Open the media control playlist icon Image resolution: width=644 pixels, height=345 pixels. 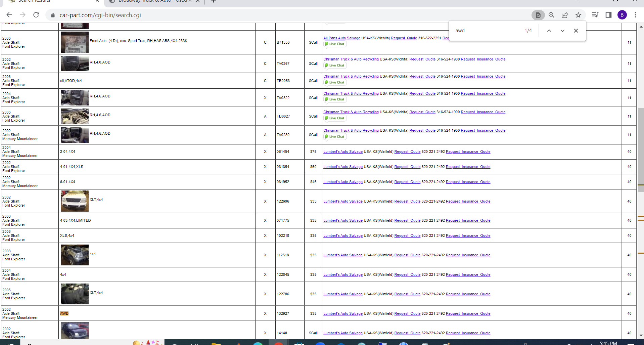(x=595, y=15)
